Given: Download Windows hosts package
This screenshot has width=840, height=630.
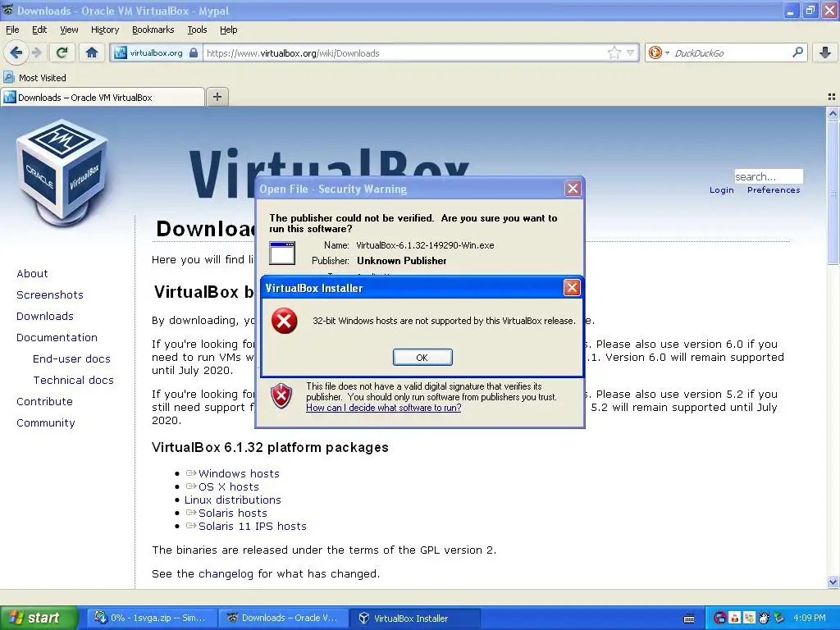Looking at the screenshot, I should pyautogui.click(x=239, y=473).
